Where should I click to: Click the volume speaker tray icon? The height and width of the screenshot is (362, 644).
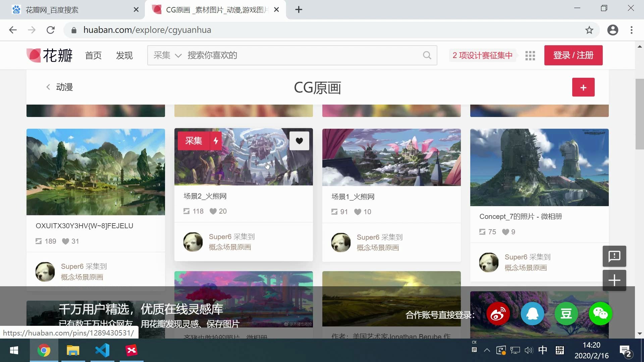pos(529,351)
